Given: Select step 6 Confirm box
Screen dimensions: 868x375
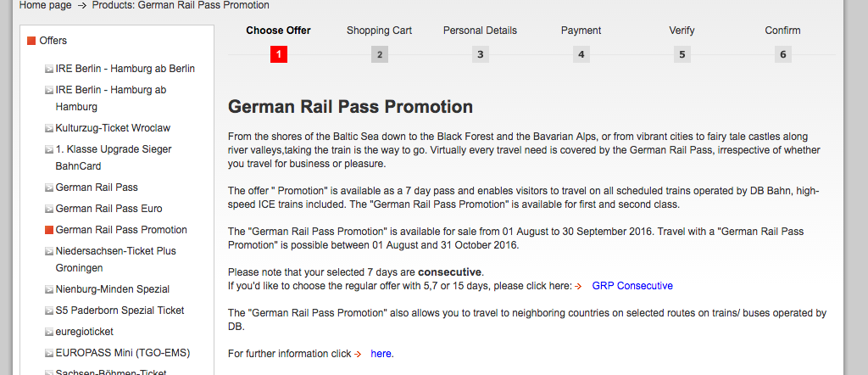Looking at the screenshot, I should (x=782, y=54).
